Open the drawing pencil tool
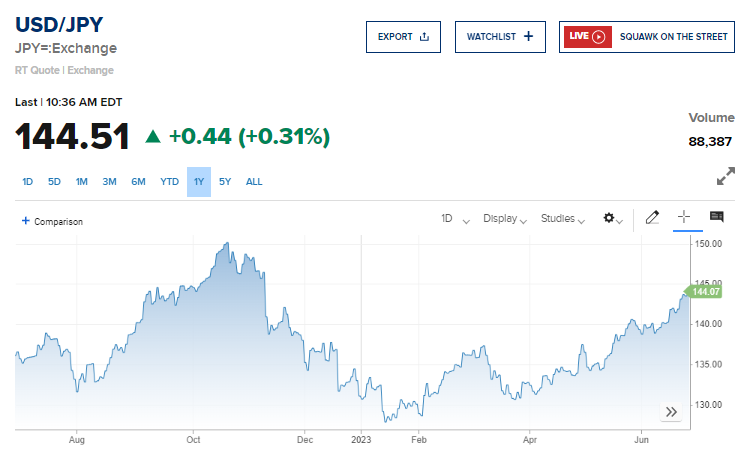 pyautogui.click(x=652, y=217)
